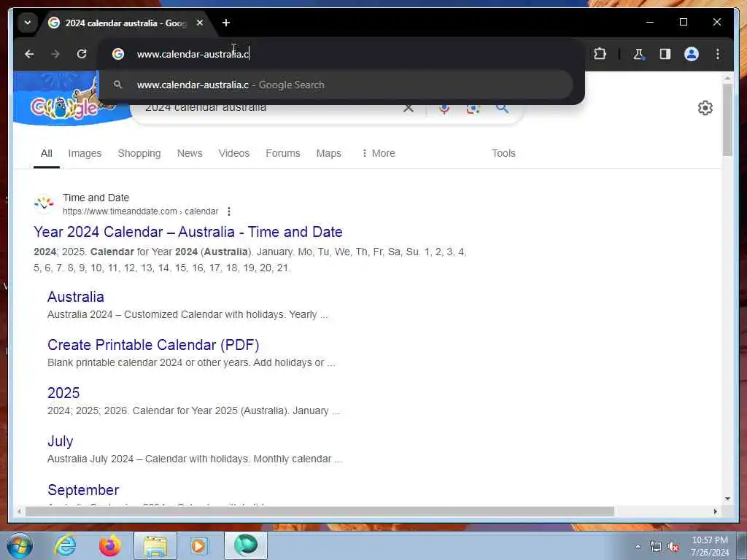The height and width of the screenshot is (560, 747).
Task: Open Create Printable Calendar (PDF) link
Action: [153, 345]
